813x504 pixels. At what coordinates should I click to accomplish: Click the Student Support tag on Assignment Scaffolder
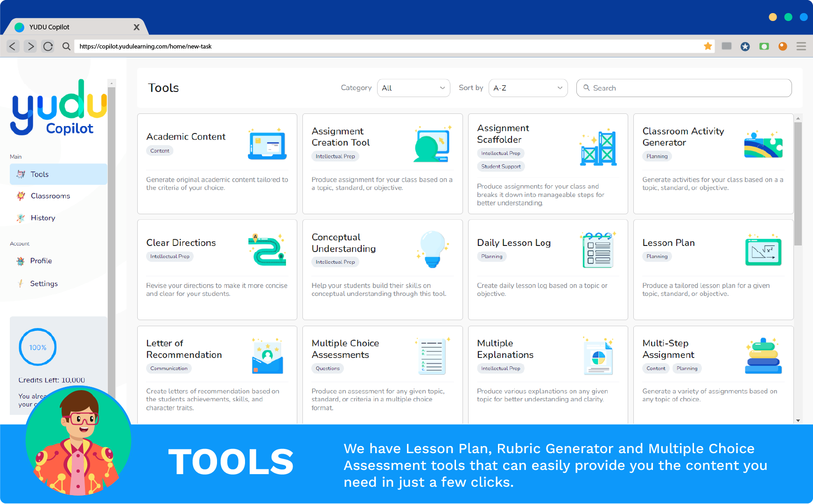[x=501, y=167]
